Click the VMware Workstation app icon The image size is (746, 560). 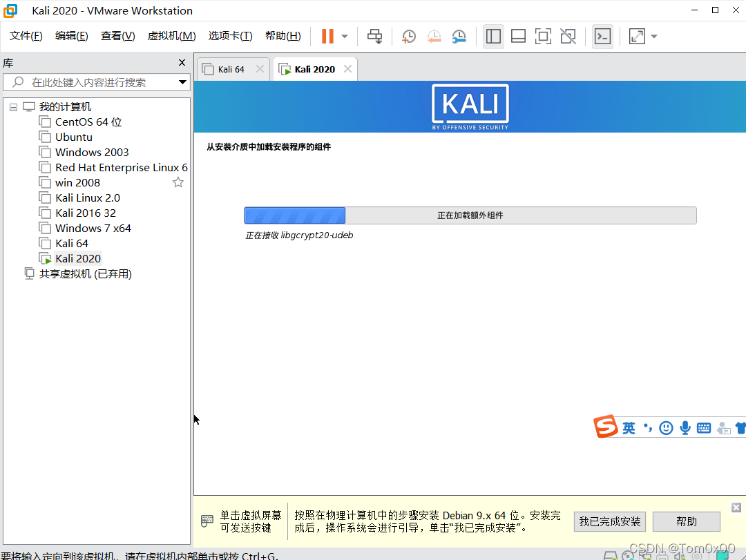coord(10,10)
